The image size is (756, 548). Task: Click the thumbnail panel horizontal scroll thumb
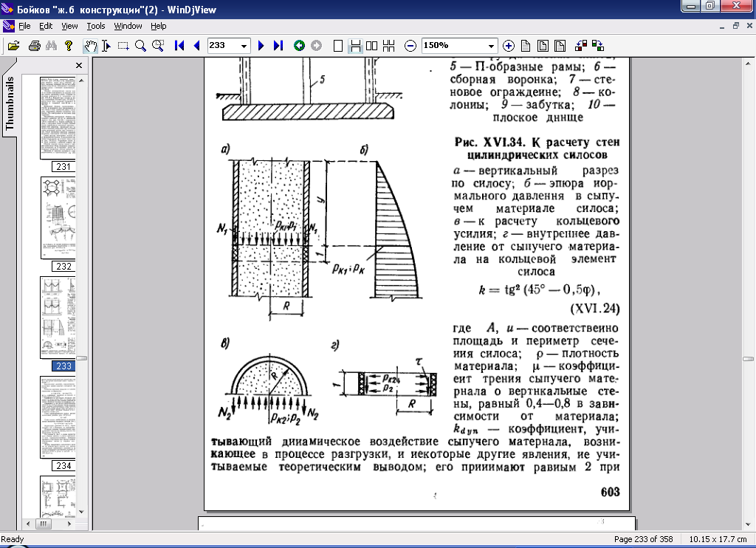pyautogui.click(x=44, y=524)
